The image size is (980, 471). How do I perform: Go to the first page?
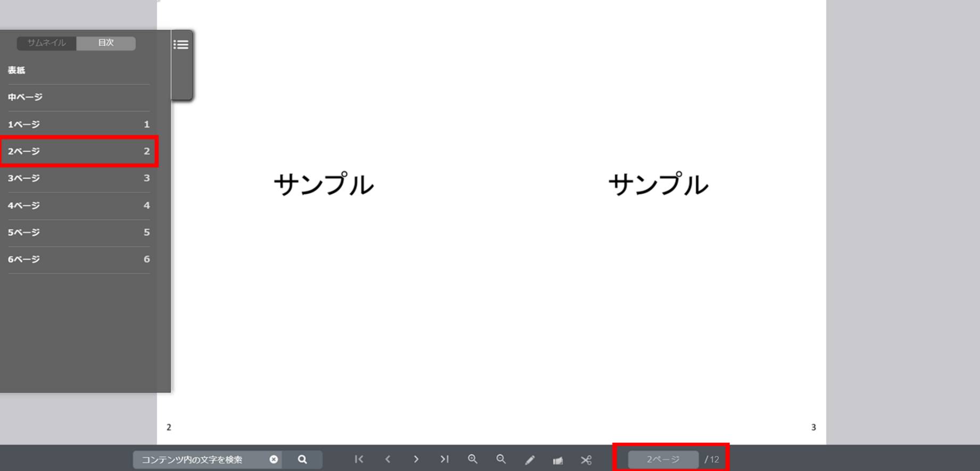coord(359,459)
